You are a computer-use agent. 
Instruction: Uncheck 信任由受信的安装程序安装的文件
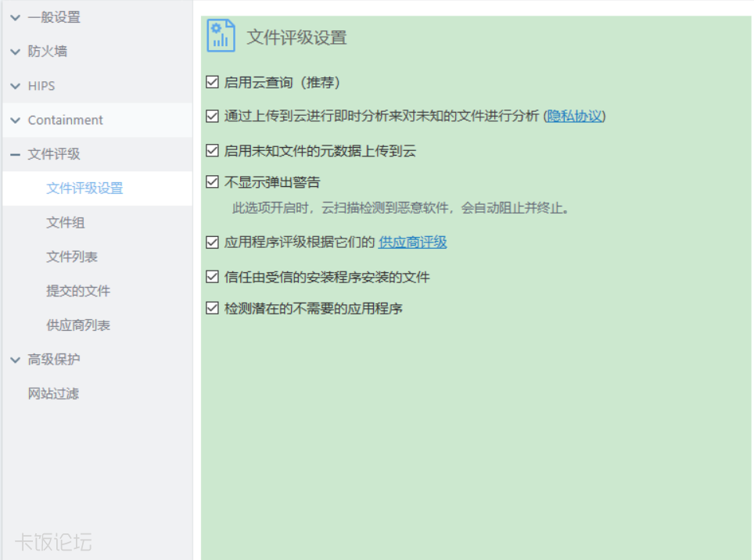point(212,277)
